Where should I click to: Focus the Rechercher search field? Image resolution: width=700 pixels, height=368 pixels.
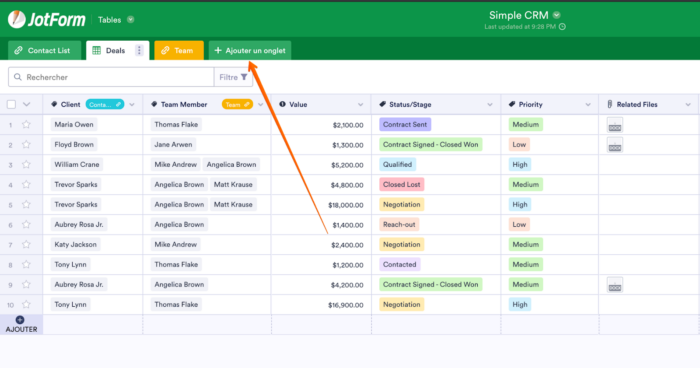point(111,77)
